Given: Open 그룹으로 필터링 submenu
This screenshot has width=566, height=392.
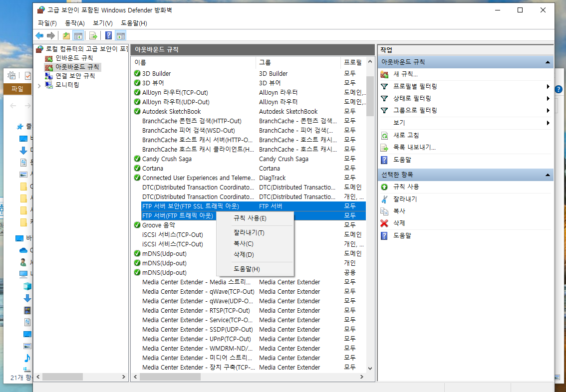Looking at the screenshot, I should coord(415,110).
